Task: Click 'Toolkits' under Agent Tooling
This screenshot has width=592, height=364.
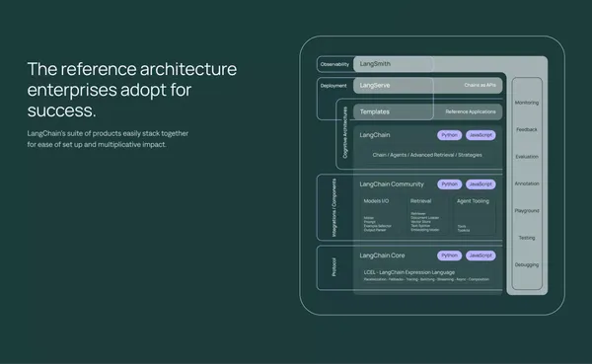Action: pos(464,230)
